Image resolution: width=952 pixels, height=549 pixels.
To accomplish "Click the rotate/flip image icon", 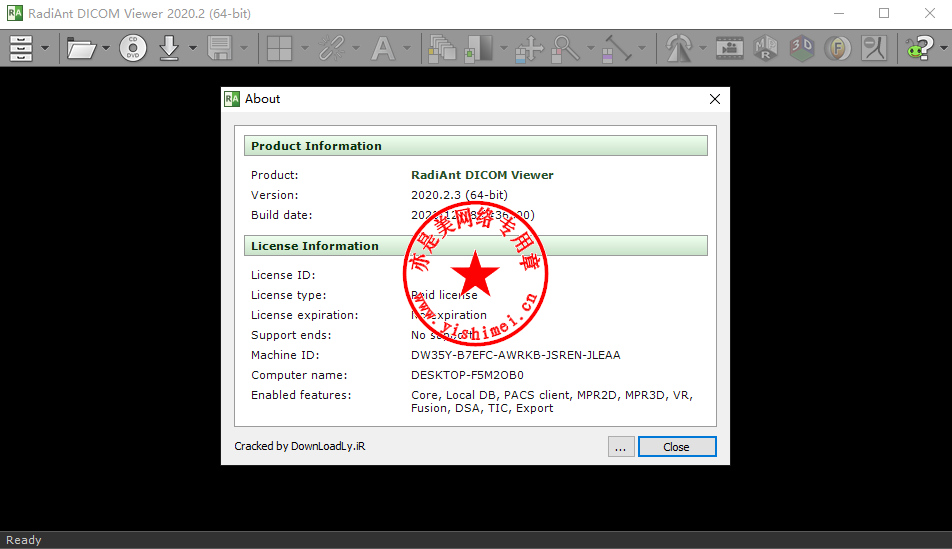I will (679, 48).
